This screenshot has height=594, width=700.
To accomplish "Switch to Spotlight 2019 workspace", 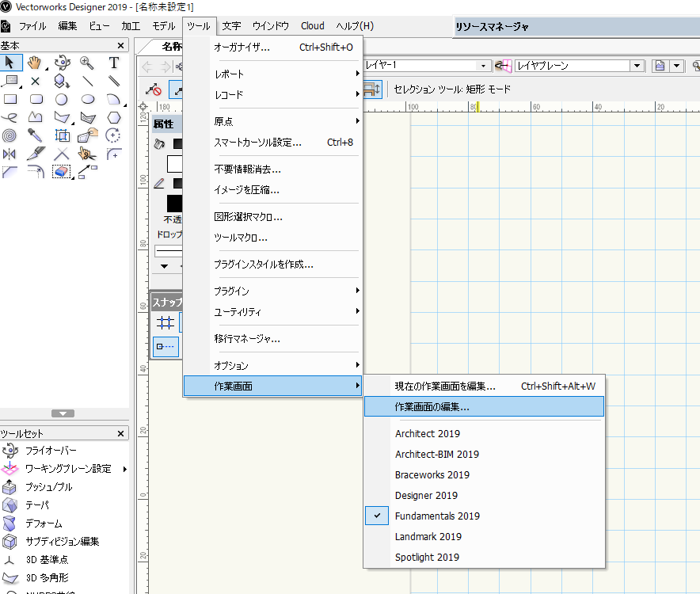I will pos(485,557).
